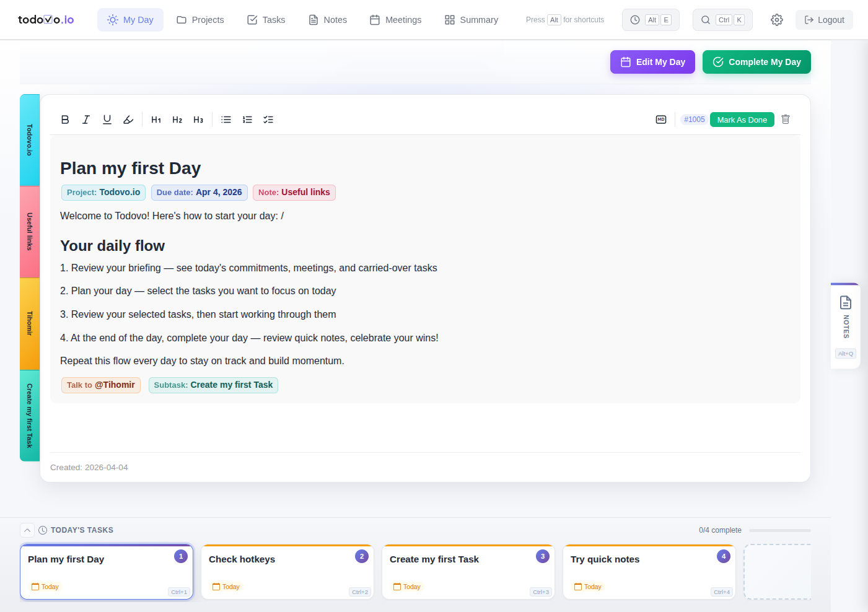Screen dimensions: 868x612
Task: Click the Alt+Q shortcut badge
Action: click(846, 354)
